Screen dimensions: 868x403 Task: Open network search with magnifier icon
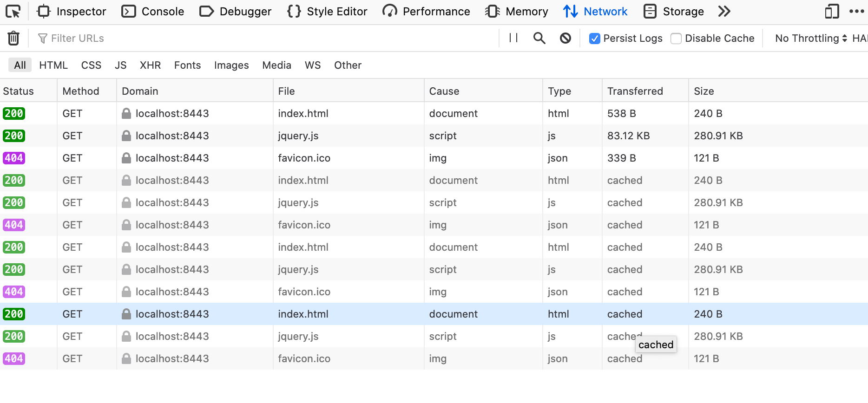tap(539, 38)
